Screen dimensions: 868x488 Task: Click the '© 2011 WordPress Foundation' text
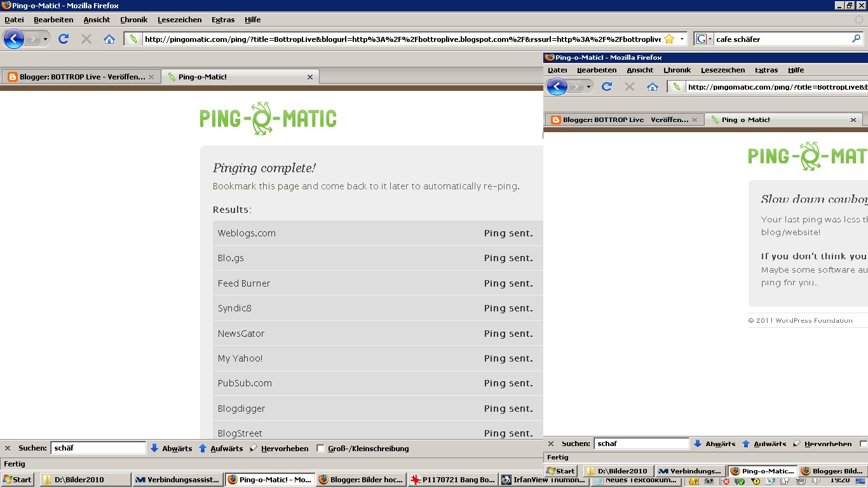pos(801,320)
